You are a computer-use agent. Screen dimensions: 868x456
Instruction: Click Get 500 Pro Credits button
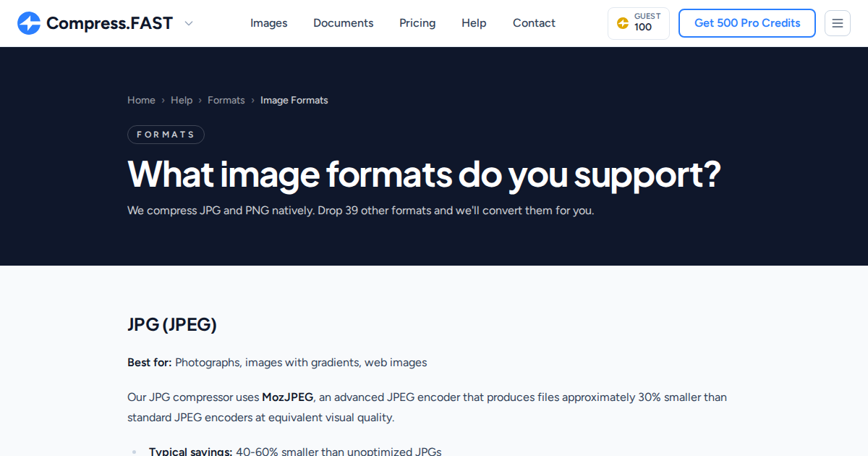(x=747, y=23)
